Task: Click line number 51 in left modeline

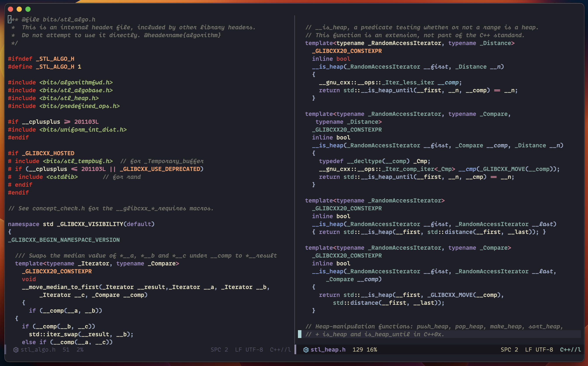Action: point(66,350)
